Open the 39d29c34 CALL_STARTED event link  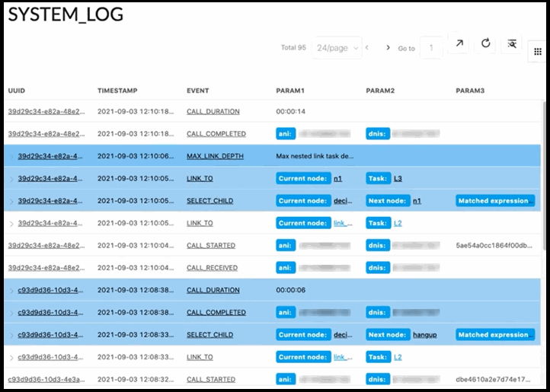coord(211,245)
